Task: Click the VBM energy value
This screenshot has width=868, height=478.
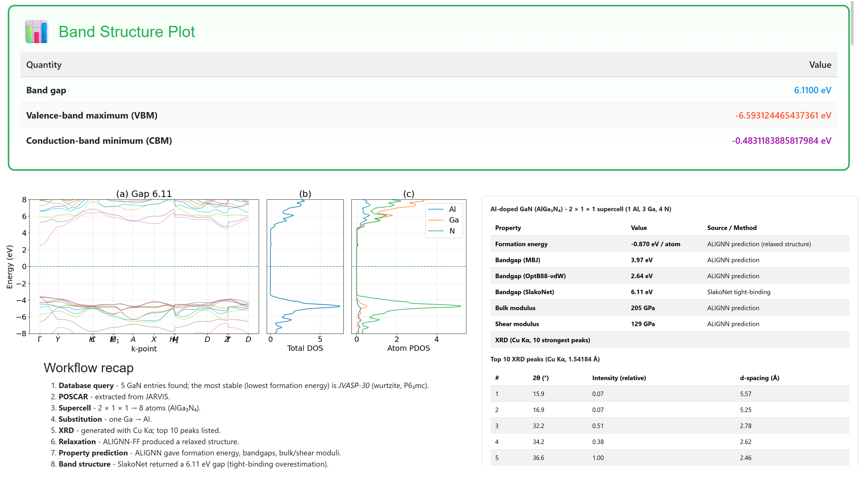Action: coord(783,116)
